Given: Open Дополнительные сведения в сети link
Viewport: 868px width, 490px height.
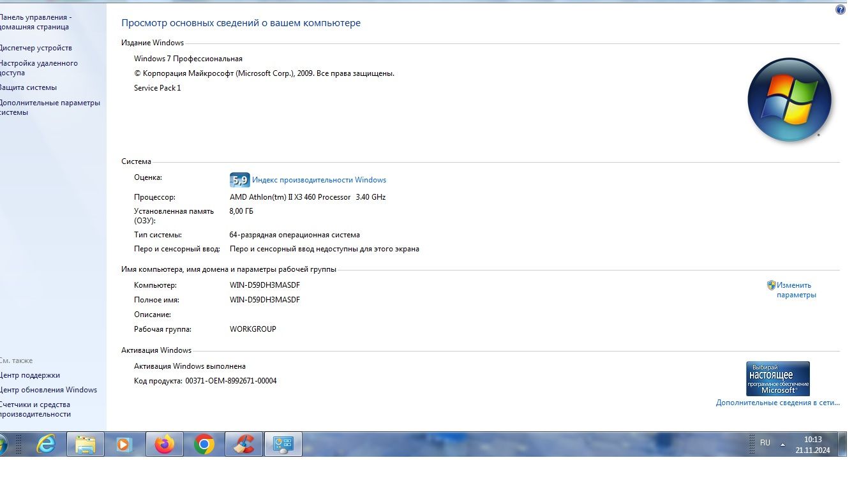Looking at the screenshot, I should [x=778, y=403].
